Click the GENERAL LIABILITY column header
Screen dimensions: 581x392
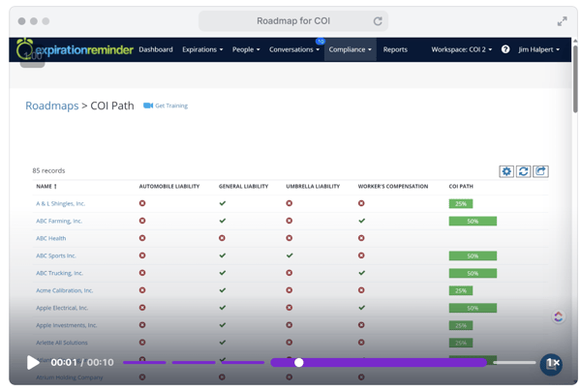click(243, 187)
